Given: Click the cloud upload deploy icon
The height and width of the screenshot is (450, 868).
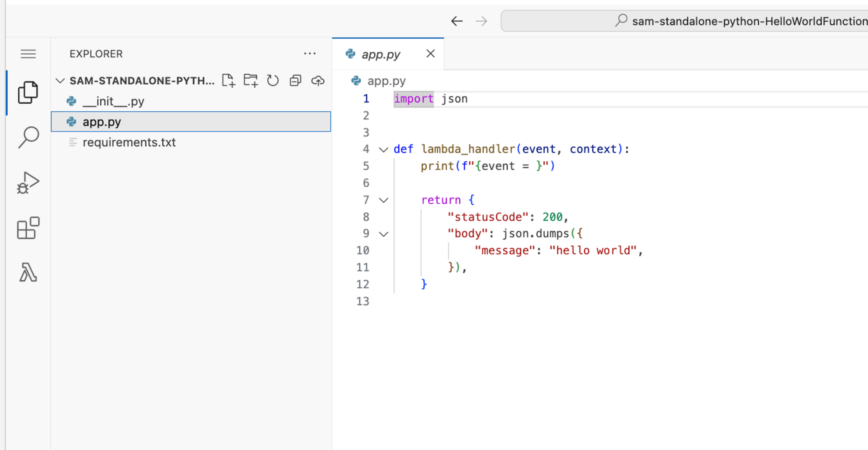Looking at the screenshot, I should (x=318, y=80).
